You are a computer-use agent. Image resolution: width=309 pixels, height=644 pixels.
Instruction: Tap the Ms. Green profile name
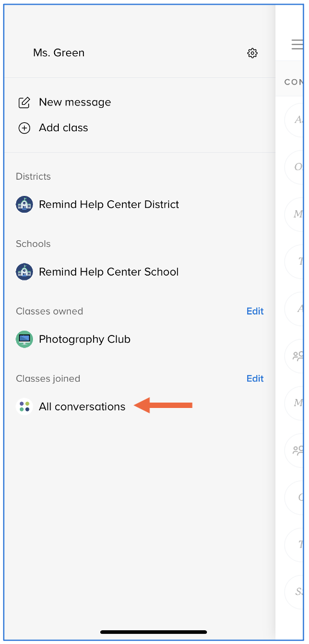[x=59, y=53]
